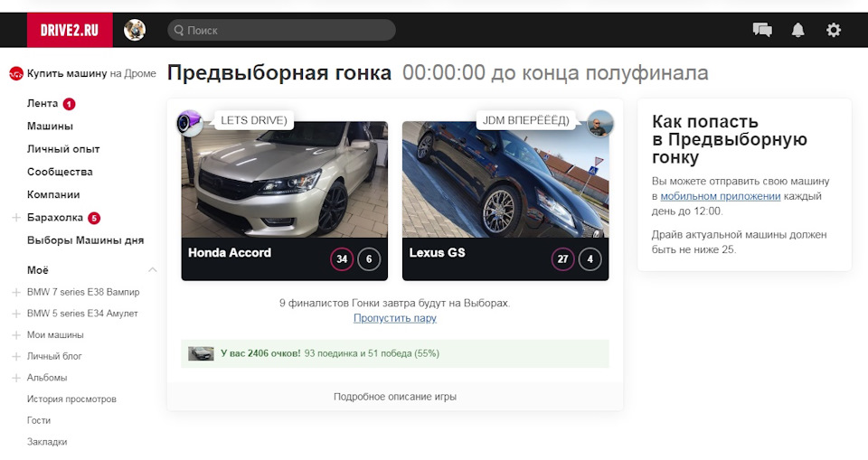Image resolution: width=868 pixels, height=460 pixels.
Task: Click the LETS DRIVE) owner label
Action: pos(253,120)
